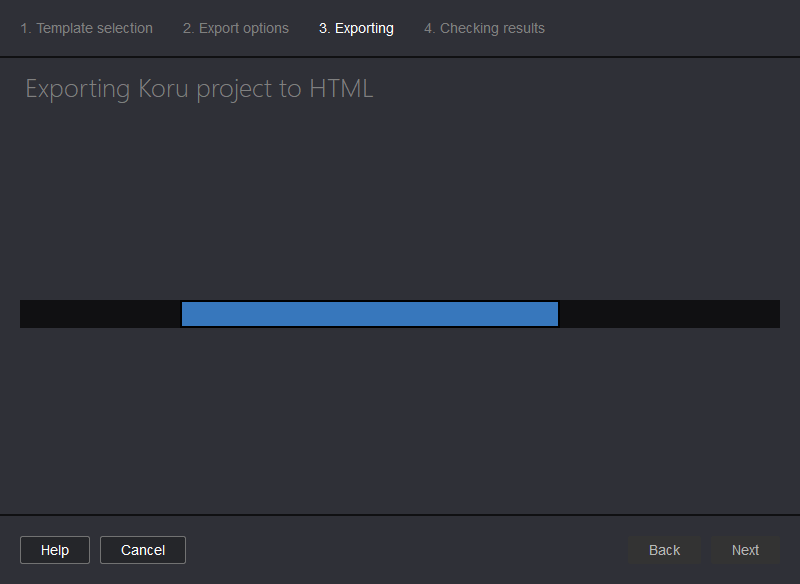Click the blue filled portion of progress bar
The image size is (800, 584).
point(370,313)
